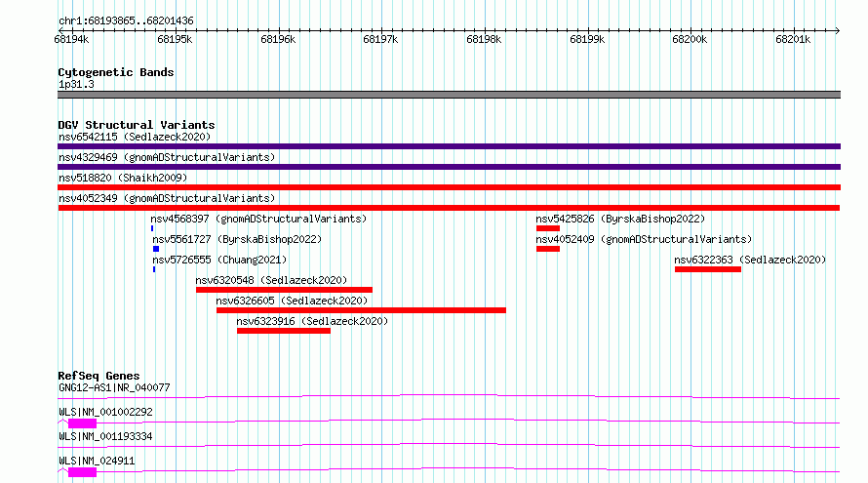Click the blue nsv5561727 variant square
The height and width of the screenshot is (483, 868).
pyautogui.click(x=156, y=249)
